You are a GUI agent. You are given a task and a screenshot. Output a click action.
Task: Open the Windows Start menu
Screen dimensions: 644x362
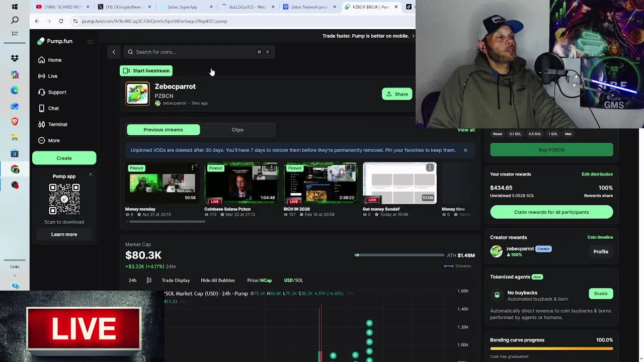(x=15, y=7)
